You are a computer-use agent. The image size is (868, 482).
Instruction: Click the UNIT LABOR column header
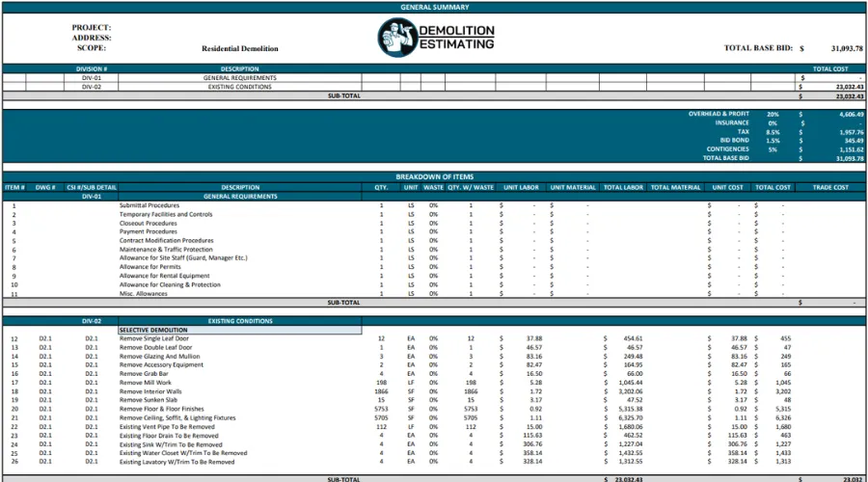[x=521, y=188]
